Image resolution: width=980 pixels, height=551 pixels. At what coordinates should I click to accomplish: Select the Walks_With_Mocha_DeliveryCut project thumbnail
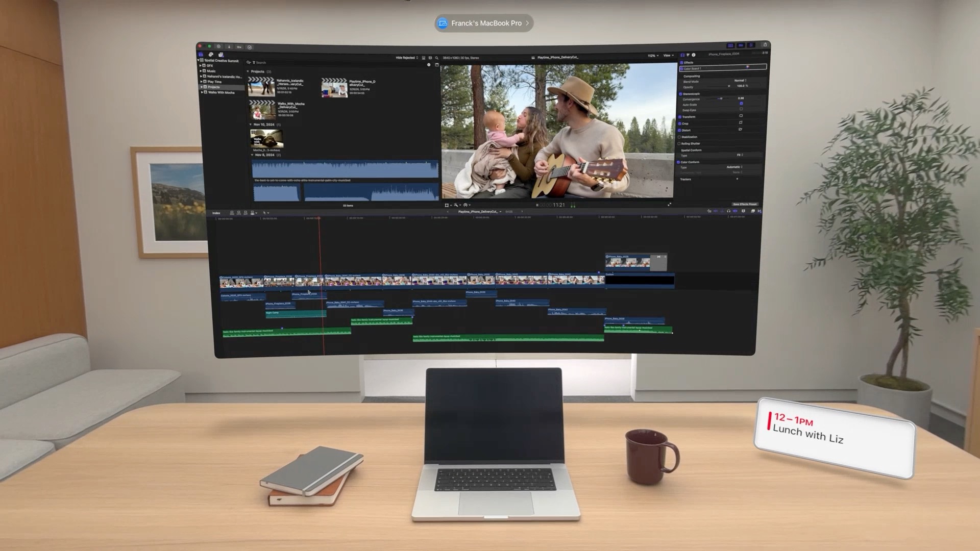click(262, 110)
